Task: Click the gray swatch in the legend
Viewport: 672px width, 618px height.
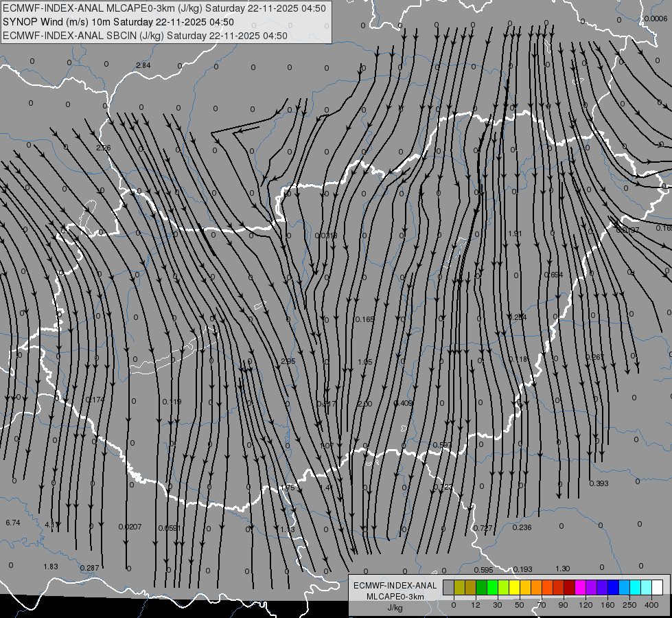Action: 449,587
